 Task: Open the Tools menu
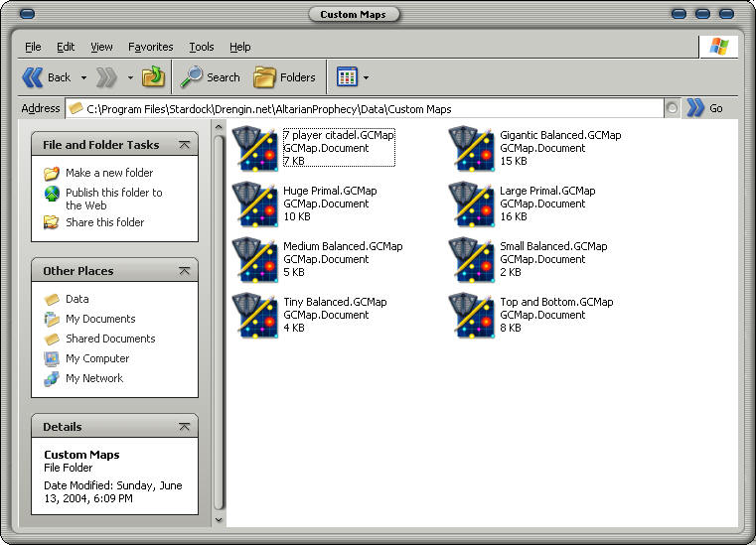(x=202, y=47)
